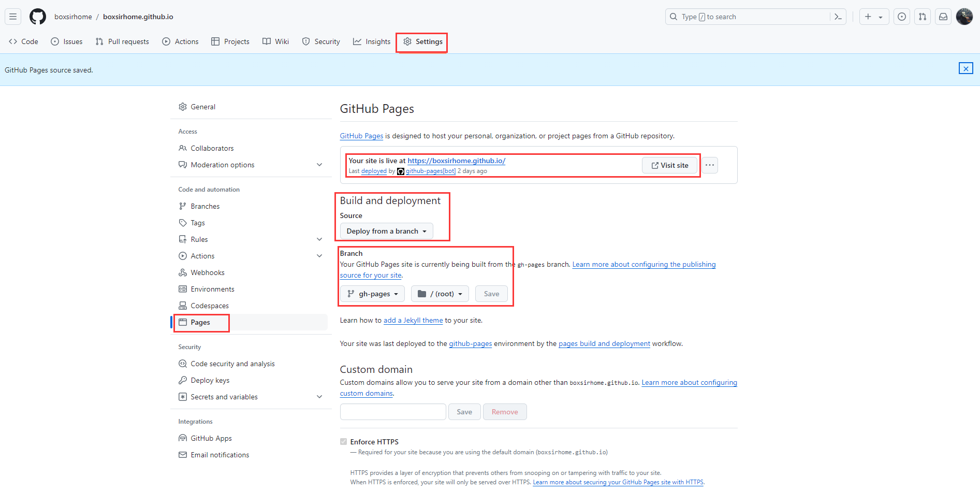Click the Remove custom domain button
The width and height of the screenshot is (980, 491).
click(x=505, y=412)
